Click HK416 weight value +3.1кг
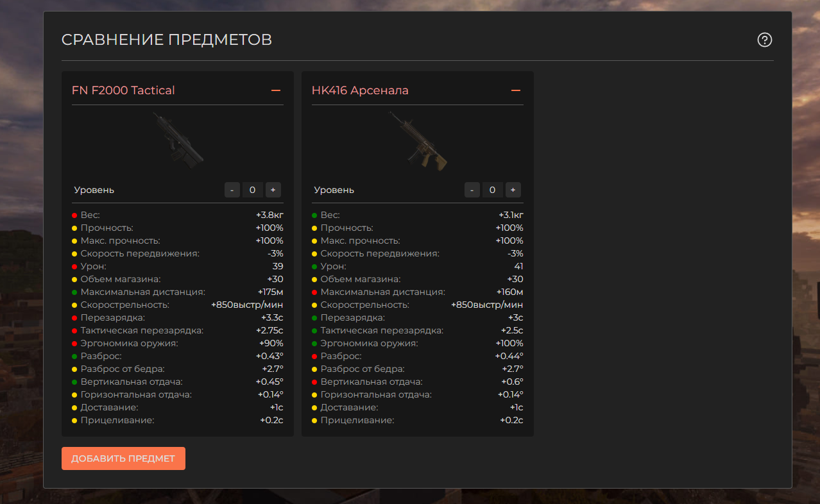Screen dimensions: 820x504 (511, 215)
